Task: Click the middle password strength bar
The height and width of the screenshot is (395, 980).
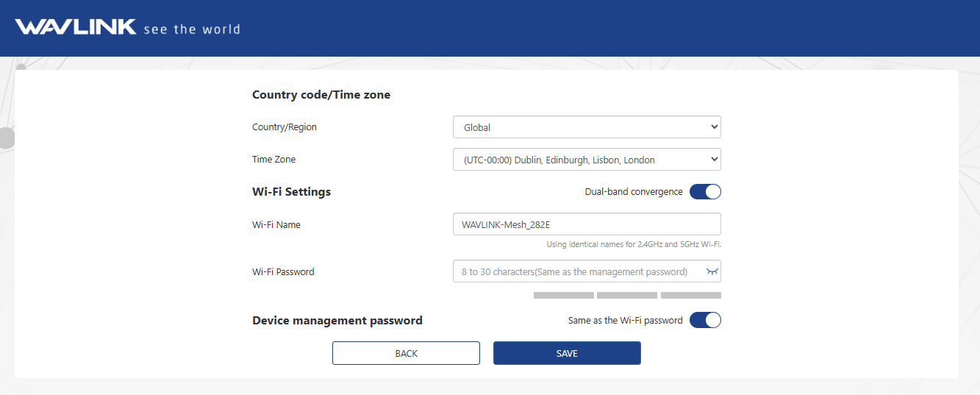Action: (x=626, y=296)
